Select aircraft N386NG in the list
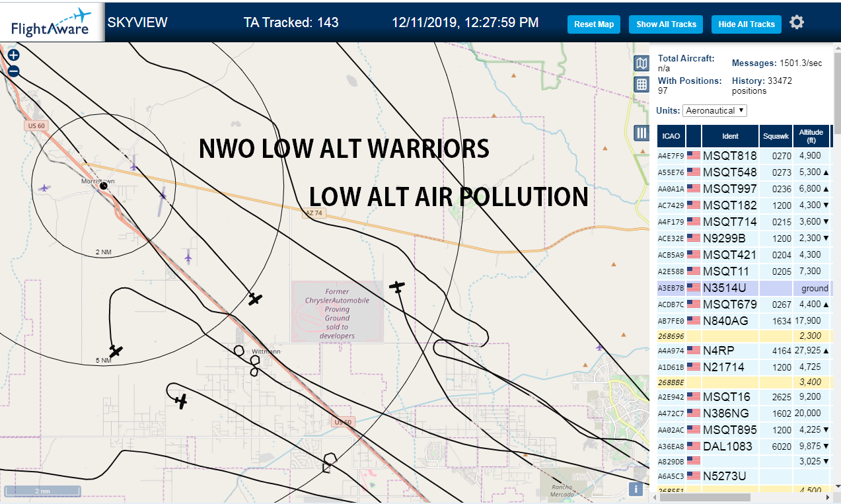This screenshot has width=841, height=504. [x=744, y=414]
